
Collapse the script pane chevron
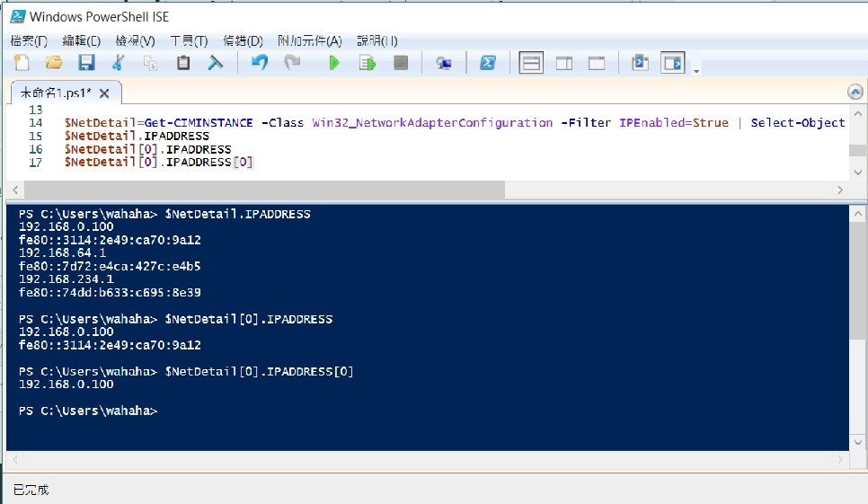pos(855,92)
